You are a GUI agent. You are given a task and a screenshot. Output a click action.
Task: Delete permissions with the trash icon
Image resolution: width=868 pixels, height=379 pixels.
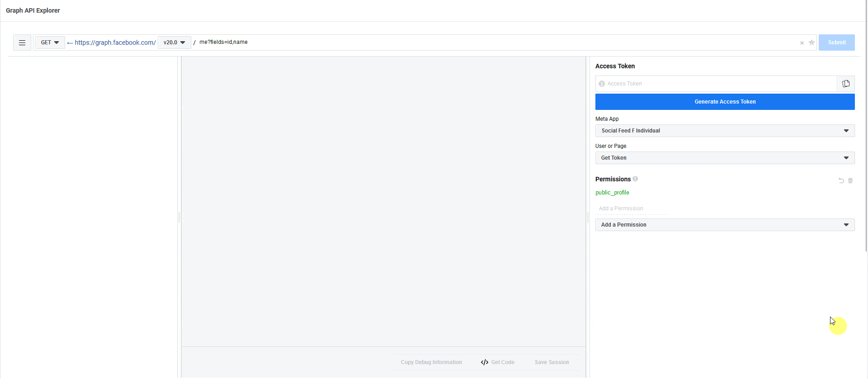tap(850, 180)
